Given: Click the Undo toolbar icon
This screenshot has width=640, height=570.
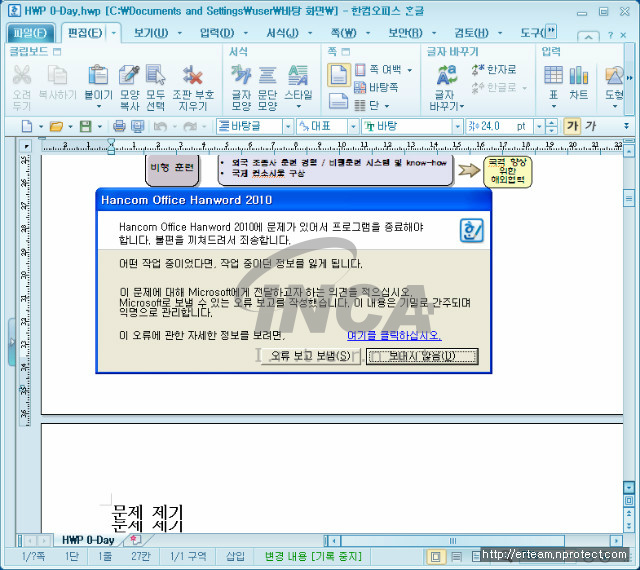Looking at the screenshot, I should (160, 127).
